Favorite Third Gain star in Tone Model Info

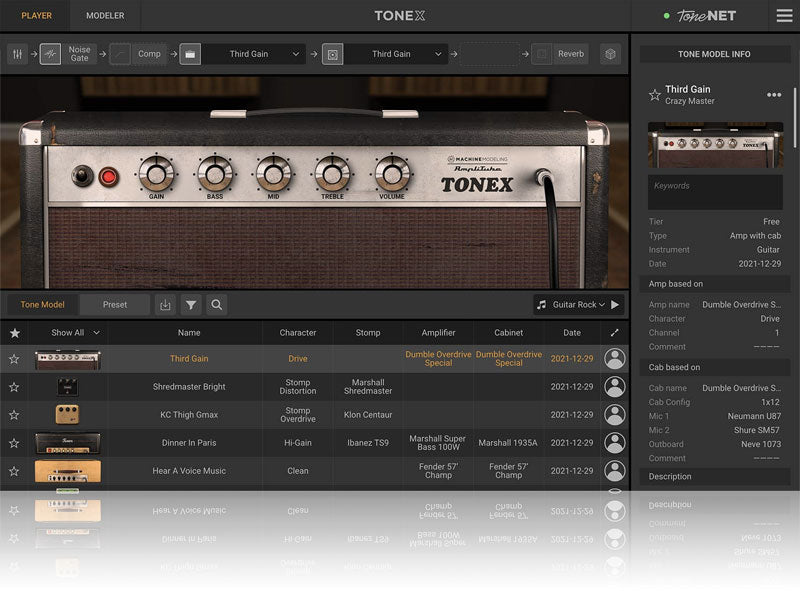[655, 95]
